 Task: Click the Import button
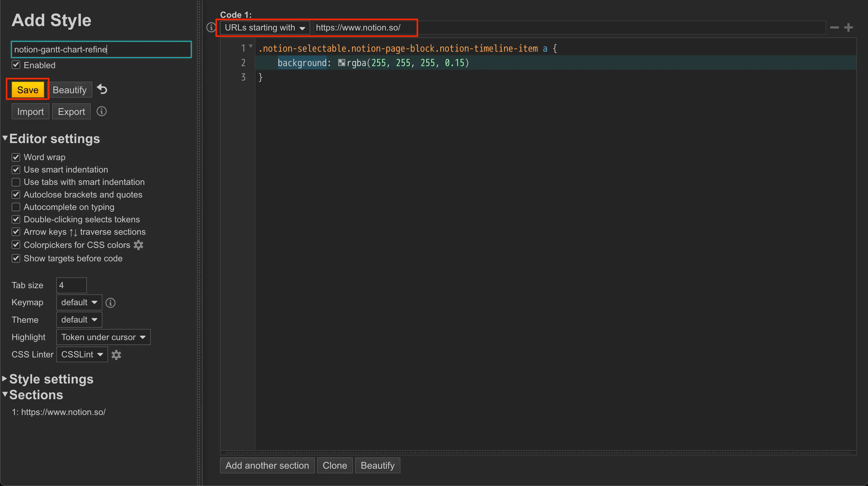pos(30,112)
